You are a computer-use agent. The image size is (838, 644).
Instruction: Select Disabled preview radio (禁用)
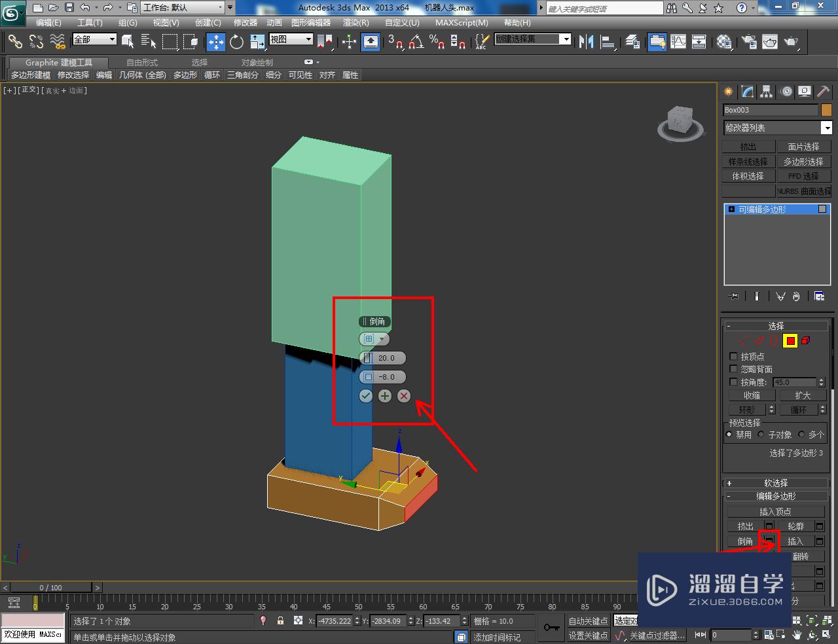(x=729, y=435)
